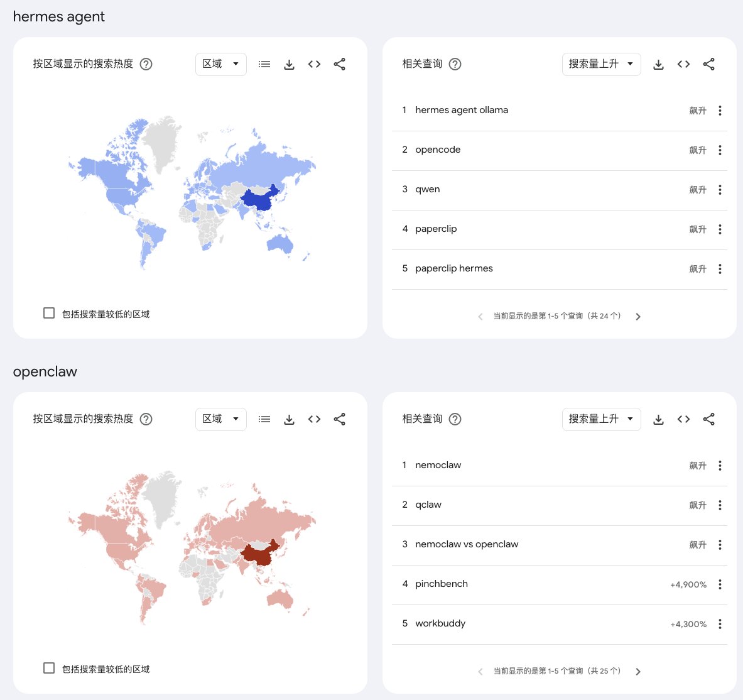Open more options for qwen query
This screenshot has height=700, width=743.
point(720,190)
